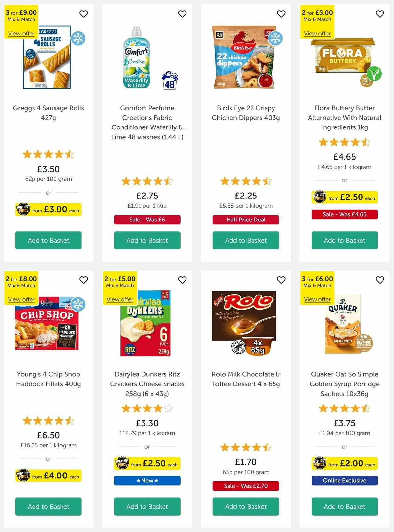The height and width of the screenshot is (532, 394).
Task: Open the 3 for £9.00 Mix & Match offer
Action: (x=21, y=33)
